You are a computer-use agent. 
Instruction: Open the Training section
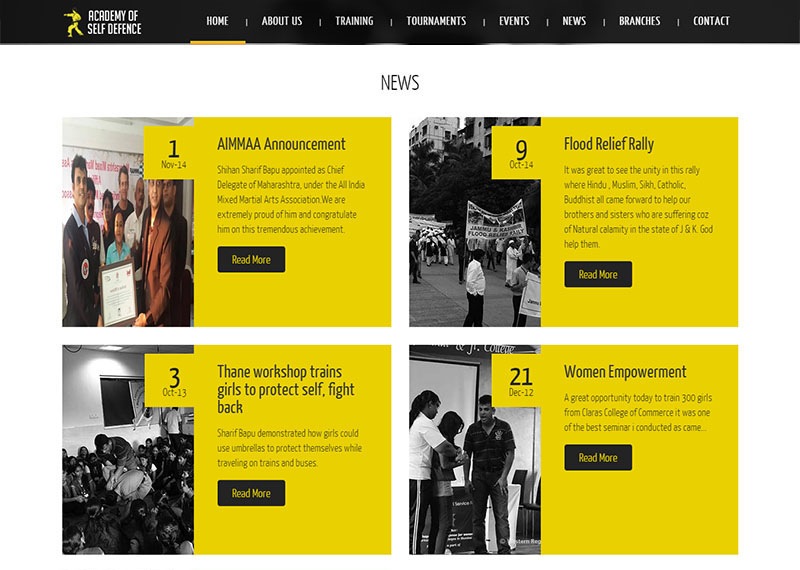(x=354, y=21)
